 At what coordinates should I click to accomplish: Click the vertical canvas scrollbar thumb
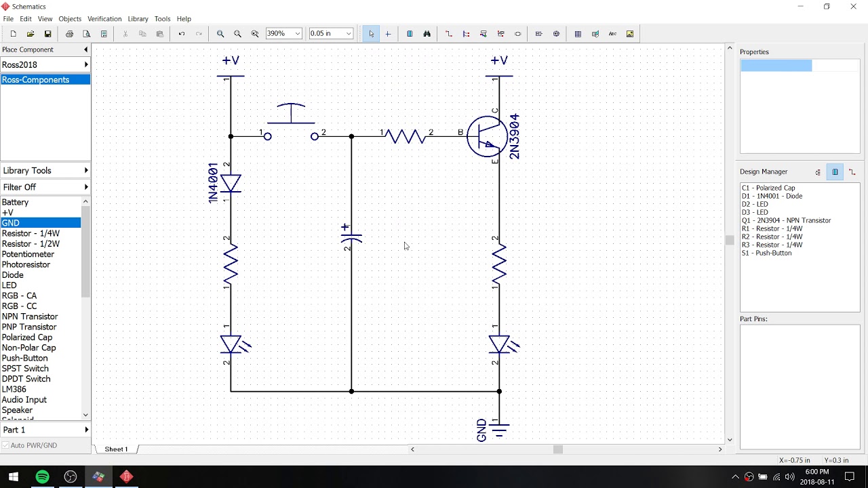tap(730, 240)
